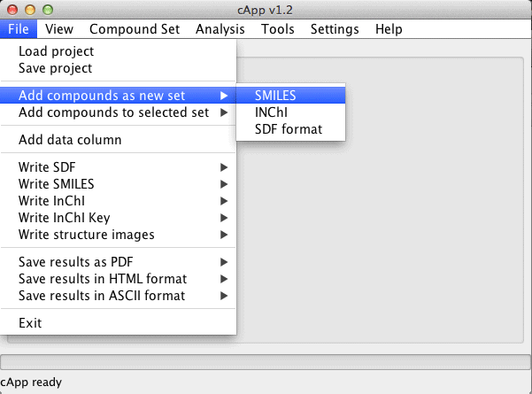Open the Settings menu

click(x=335, y=29)
